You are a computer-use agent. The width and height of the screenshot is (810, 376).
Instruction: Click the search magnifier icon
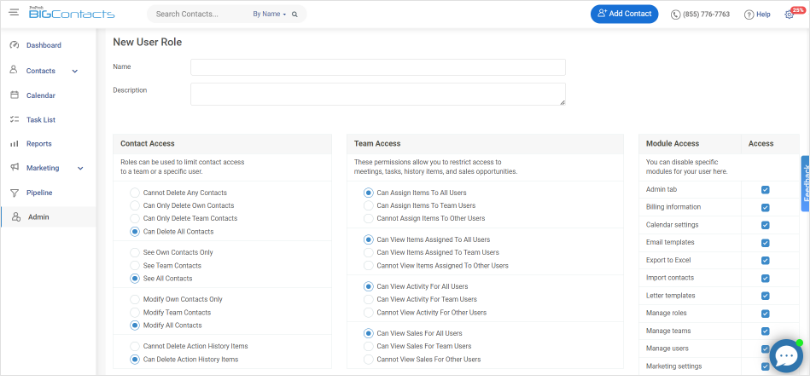pos(294,14)
